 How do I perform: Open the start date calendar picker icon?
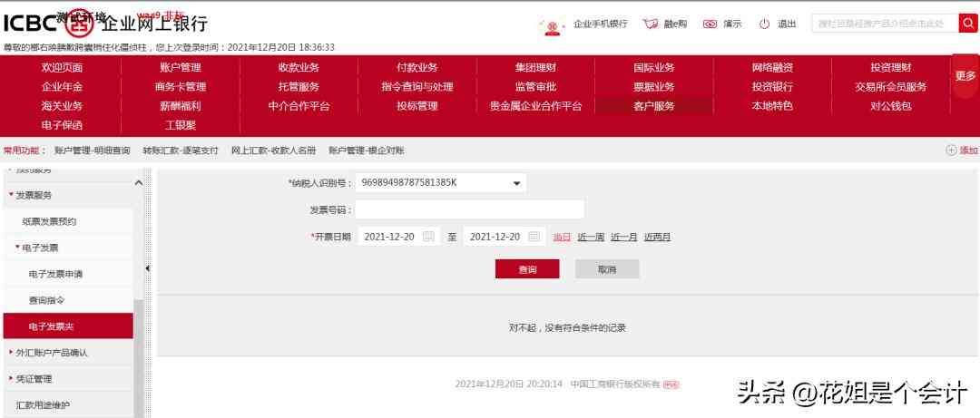429,237
